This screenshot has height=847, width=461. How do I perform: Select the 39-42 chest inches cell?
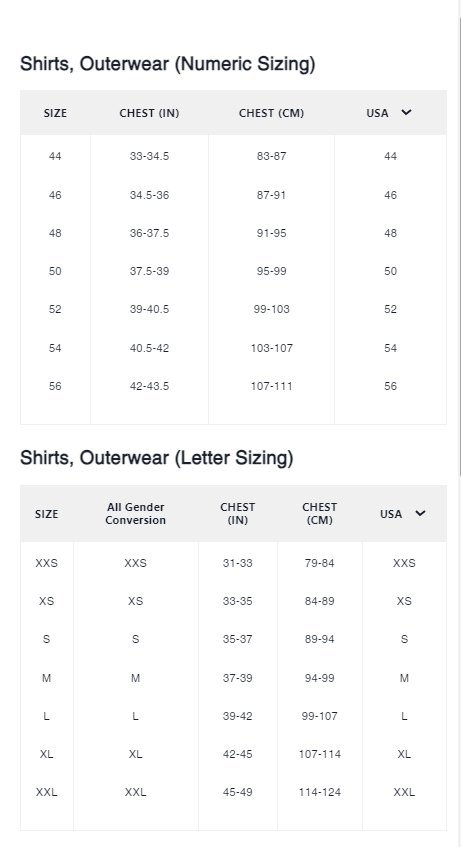click(x=238, y=716)
